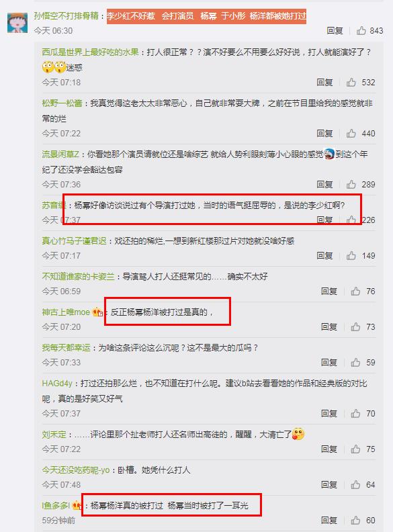Image resolution: width=393 pixels, height=532 pixels.
Task: Reply to 西瓜是世界上最好吃的水果 comment
Action: (324, 83)
